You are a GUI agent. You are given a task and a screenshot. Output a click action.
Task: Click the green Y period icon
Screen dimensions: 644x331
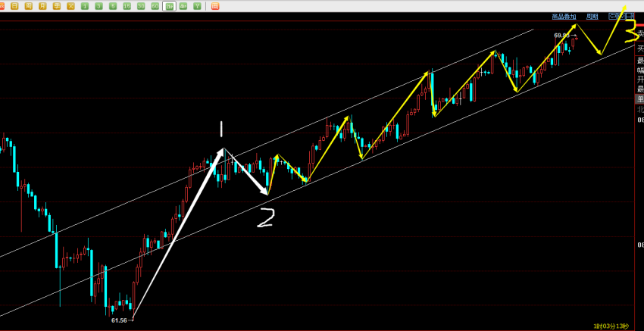click(197, 5)
